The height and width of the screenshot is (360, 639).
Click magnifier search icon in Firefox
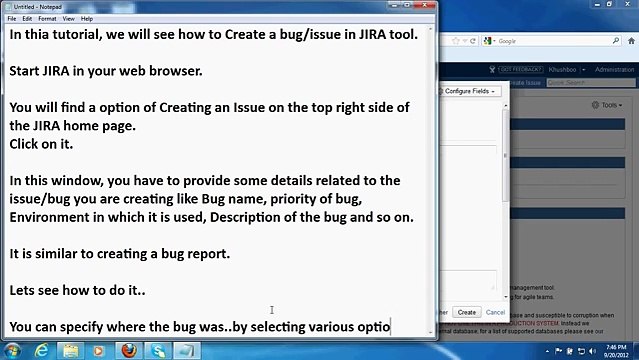pyautogui.click(x=616, y=41)
